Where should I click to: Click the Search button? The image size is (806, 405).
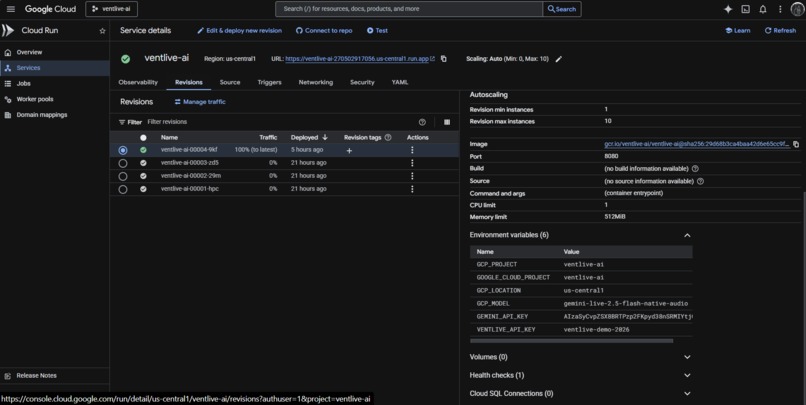(x=562, y=9)
